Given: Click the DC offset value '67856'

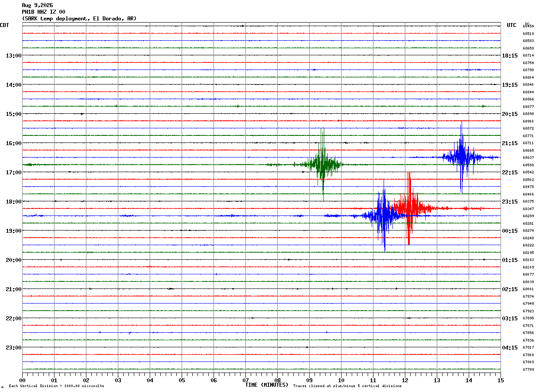Looking at the screenshot, I should tap(528, 333).
